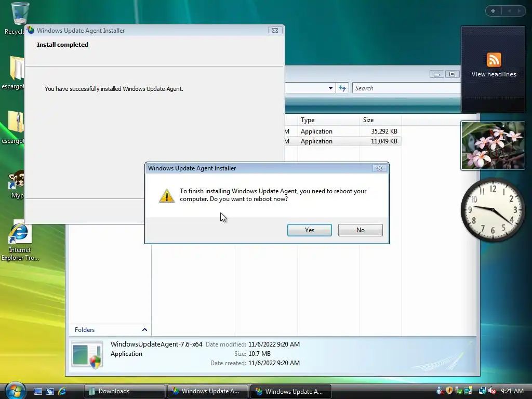The height and width of the screenshot is (399, 532).
Task: Maximize the Downloads explorer window
Action: pos(453,74)
